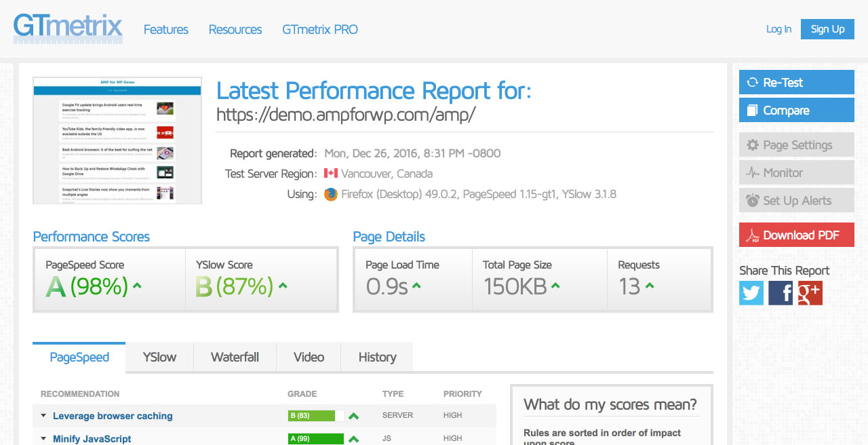Click the Firefox browser icon
This screenshot has height=445, width=868.
[x=331, y=195]
